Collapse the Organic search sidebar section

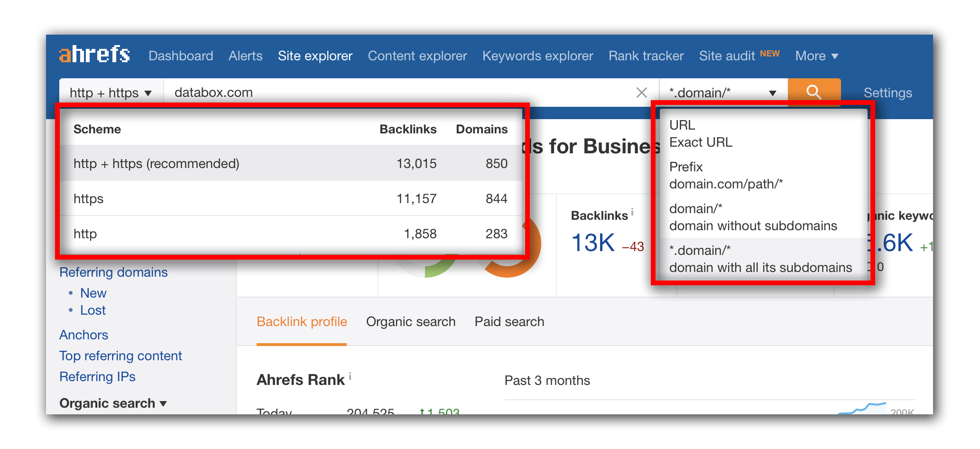coord(113,403)
